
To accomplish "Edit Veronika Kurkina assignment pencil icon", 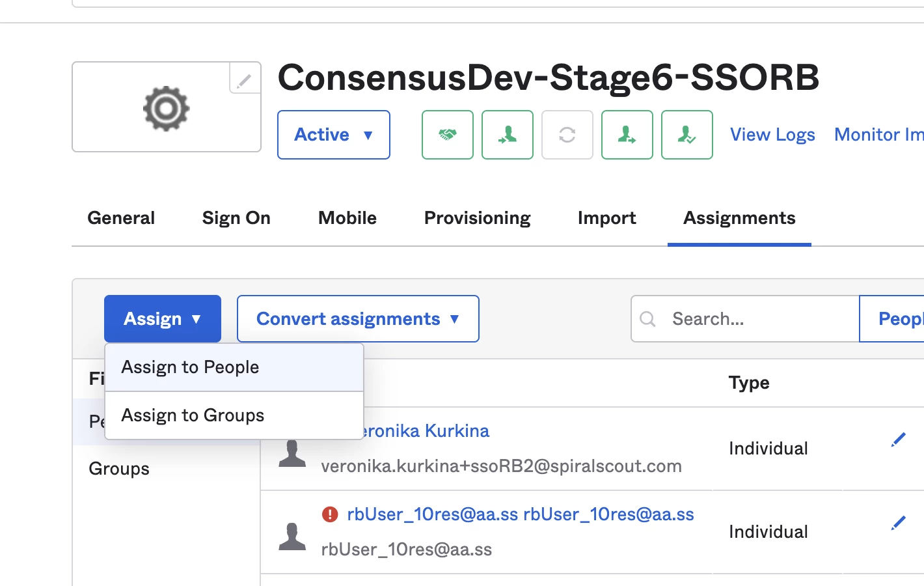I will tap(898, 440).
